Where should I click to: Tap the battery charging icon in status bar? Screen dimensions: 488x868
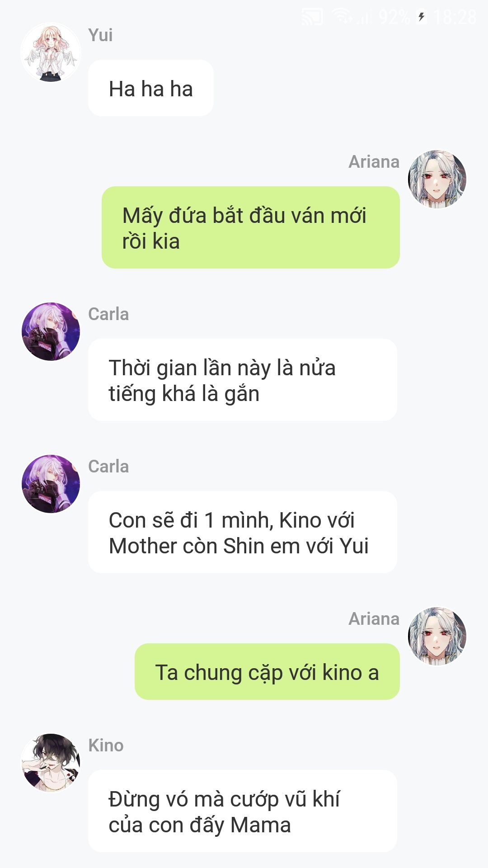422,17
